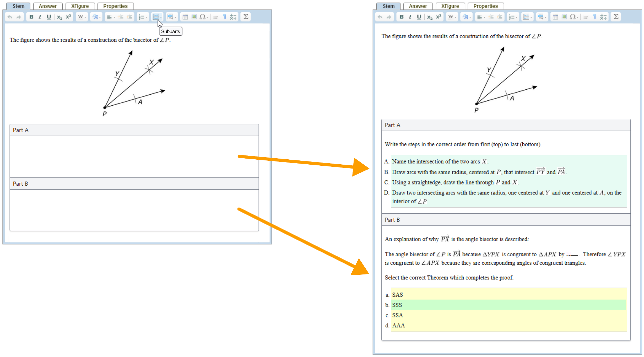The image size is (644, 357).
Task: Click step 'Name the intersection of the two arcs X'
Action: pos(440,161)
